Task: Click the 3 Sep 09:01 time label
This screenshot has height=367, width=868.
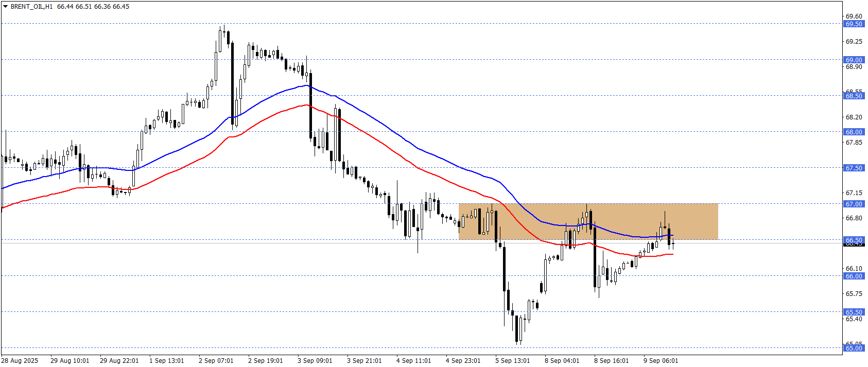Action: [315, 361]
